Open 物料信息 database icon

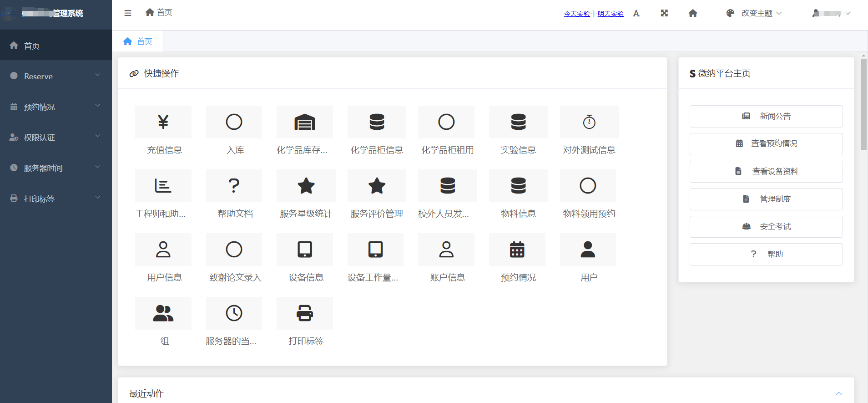(518, 186)
